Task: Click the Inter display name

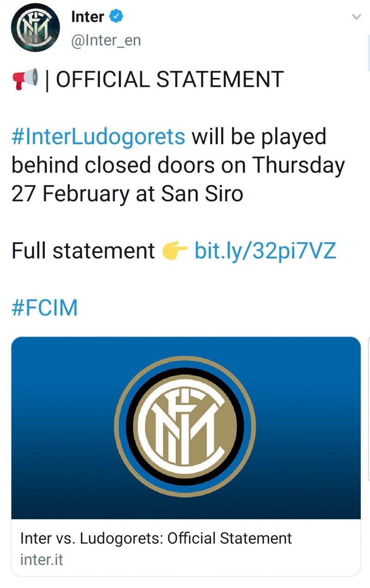Action: [x=87, y=17]
